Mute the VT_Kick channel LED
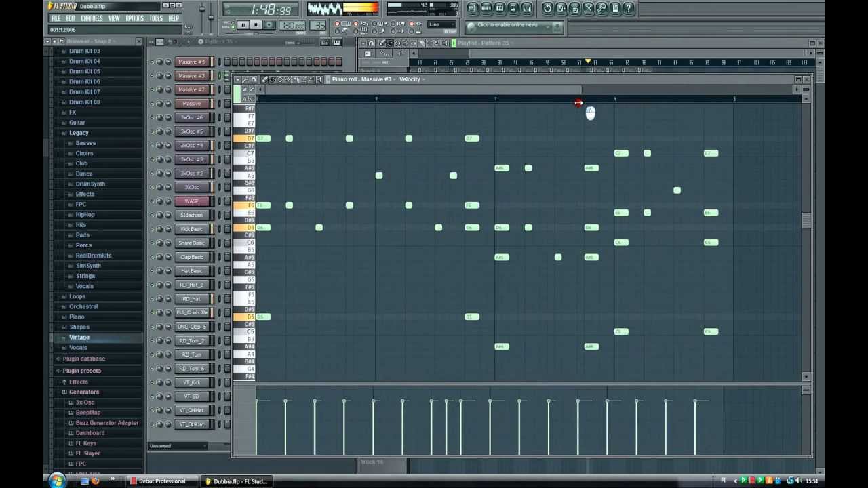 pos(152,382)
